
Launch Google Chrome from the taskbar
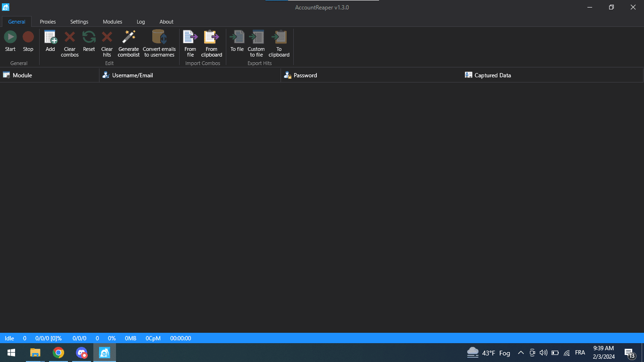pos(58,353)
